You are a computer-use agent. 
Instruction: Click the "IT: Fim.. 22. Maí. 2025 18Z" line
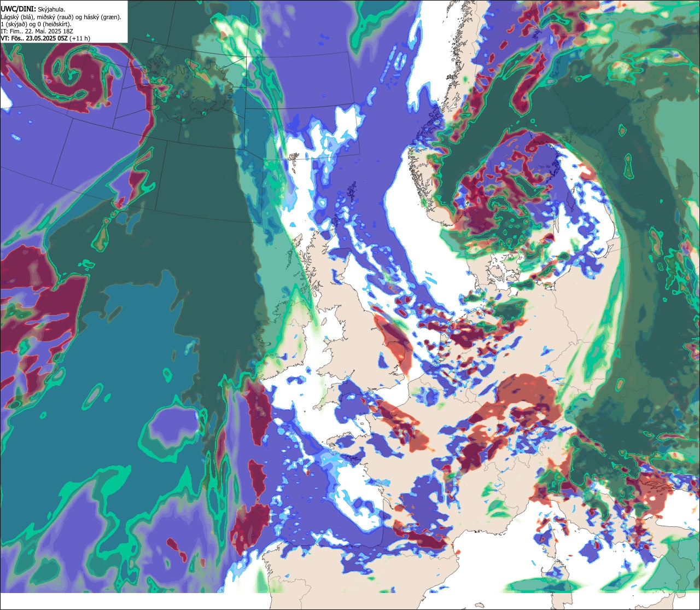coord(37,32)
